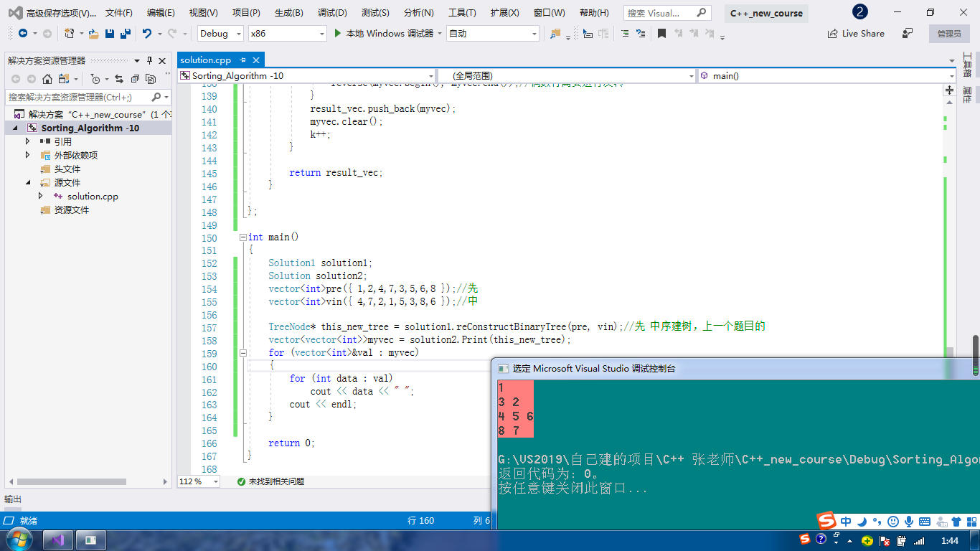The width and height of the screenshot is (980, 551).
Task: Open the 扩展(X) menu
Action: (504, 13)
